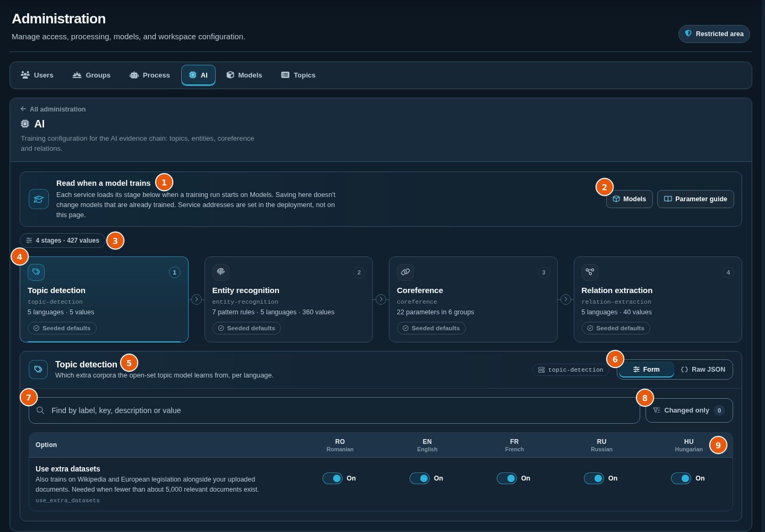
Task: Toggle the Changed only filter
Action: (x=689, y=410)
